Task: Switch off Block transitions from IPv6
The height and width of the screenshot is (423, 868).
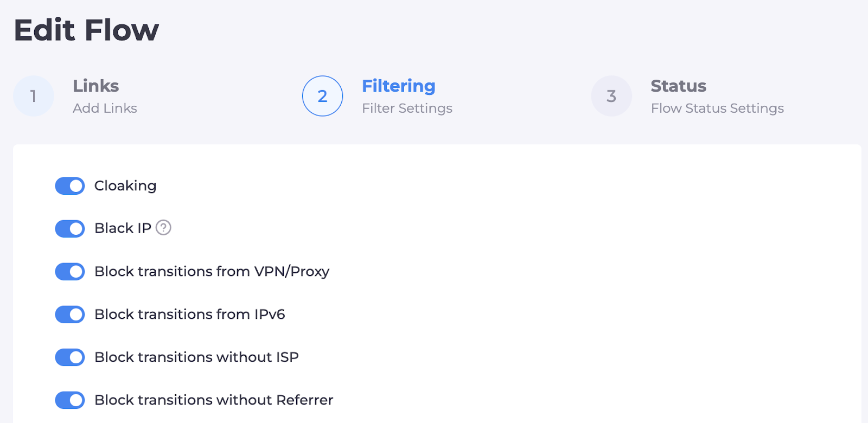Action: (70, 314)
